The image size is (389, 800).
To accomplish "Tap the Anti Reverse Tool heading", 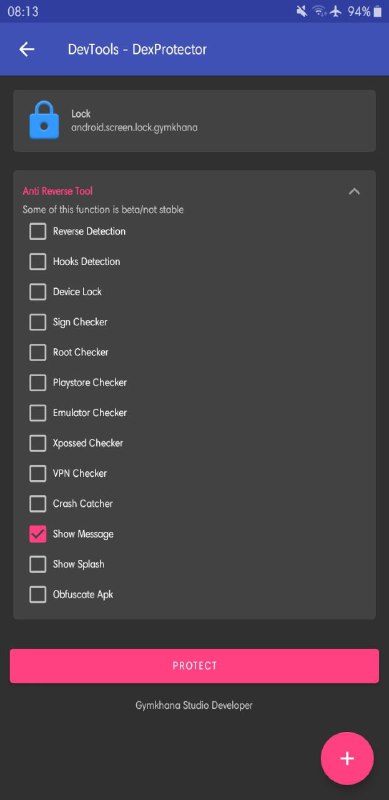I will tap(58, 191).
